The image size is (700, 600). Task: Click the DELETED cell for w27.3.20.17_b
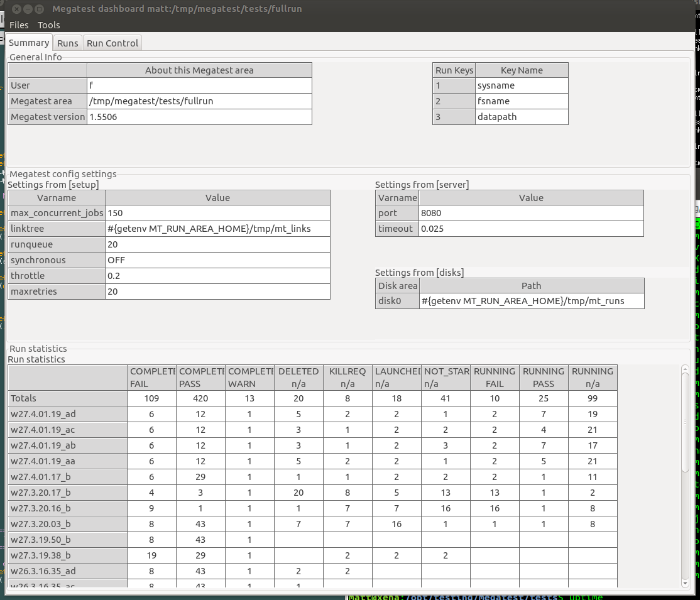coord(298,493)
